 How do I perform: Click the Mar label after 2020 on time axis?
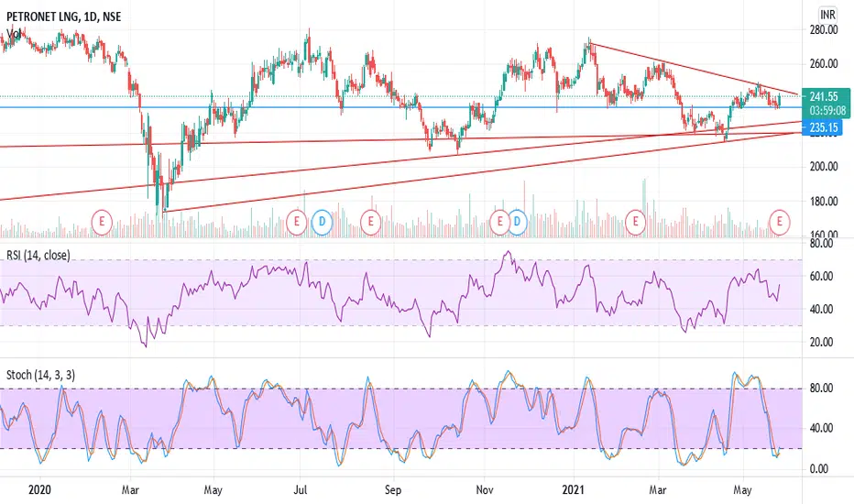(x=130, y=490)
